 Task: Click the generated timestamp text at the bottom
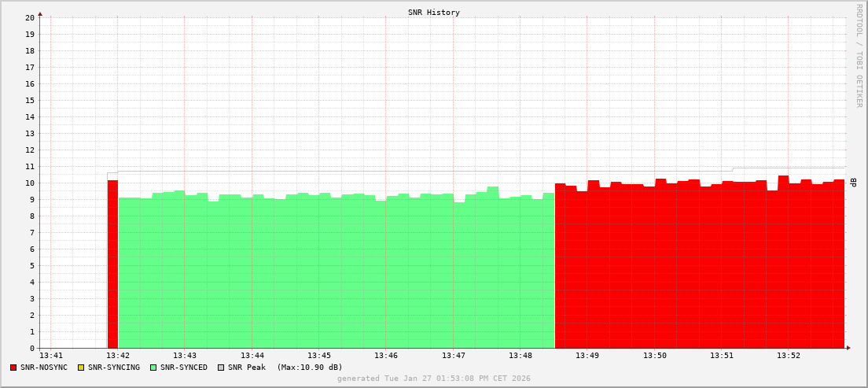(x=434, y=379)
